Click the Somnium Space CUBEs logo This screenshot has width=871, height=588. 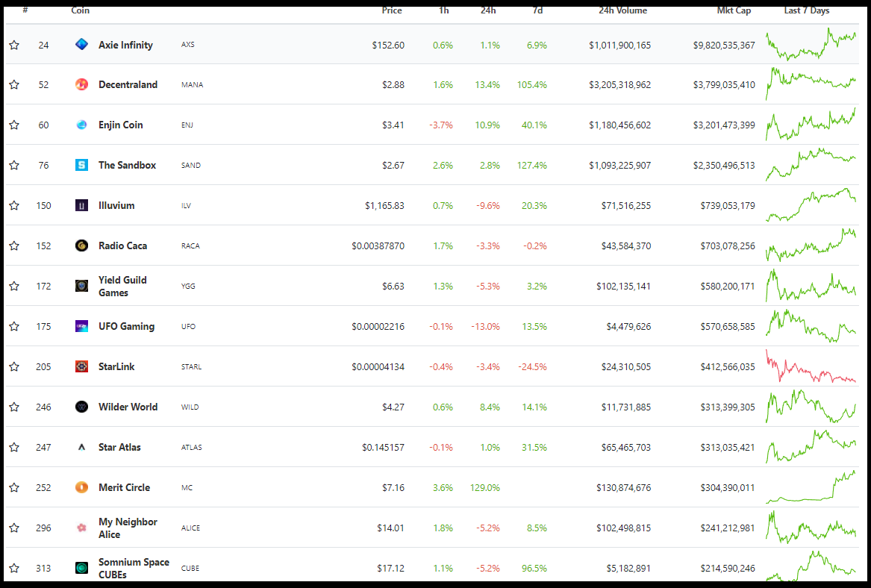81,568
